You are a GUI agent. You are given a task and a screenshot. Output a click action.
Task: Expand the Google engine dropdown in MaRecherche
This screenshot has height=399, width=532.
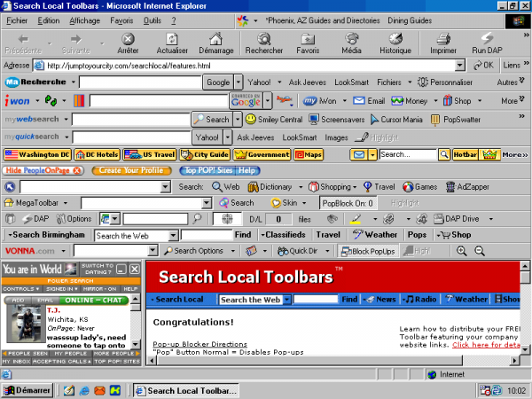pos(239,82)
